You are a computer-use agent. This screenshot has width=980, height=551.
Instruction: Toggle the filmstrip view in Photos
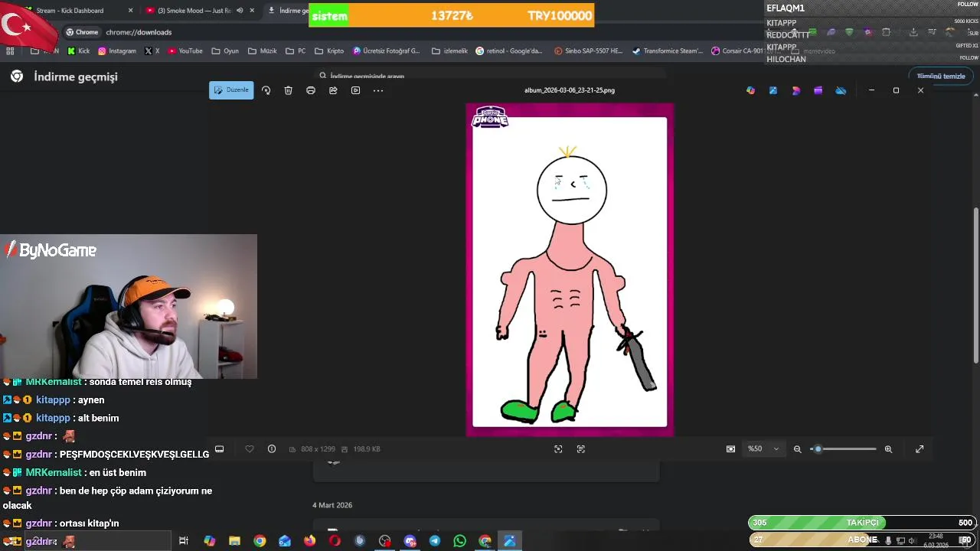[219, 449]
